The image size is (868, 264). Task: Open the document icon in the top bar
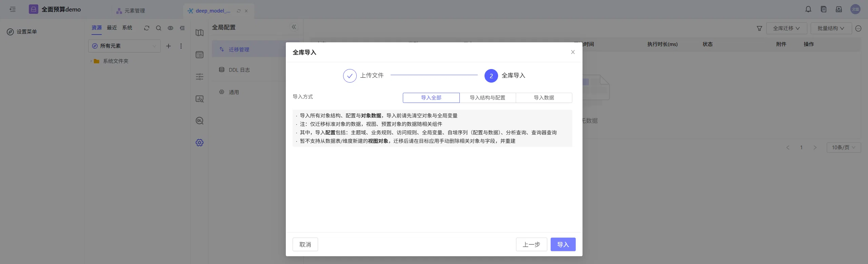point(824,9)
